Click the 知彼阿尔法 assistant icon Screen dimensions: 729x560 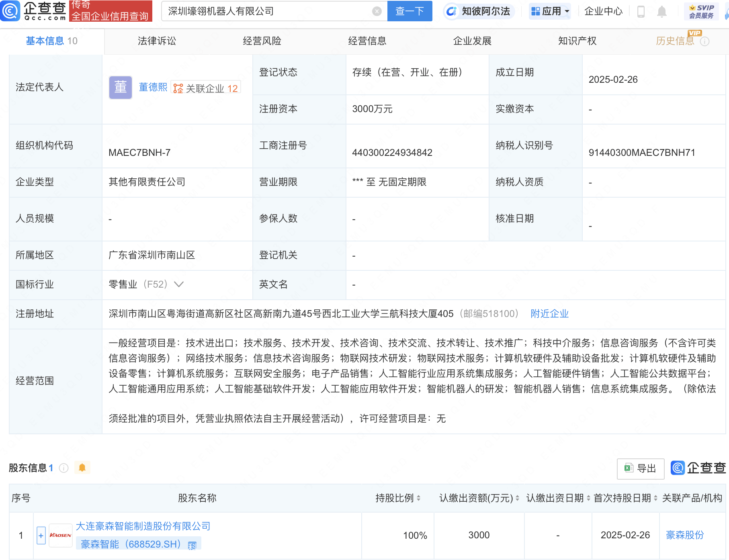coord(452,11)
